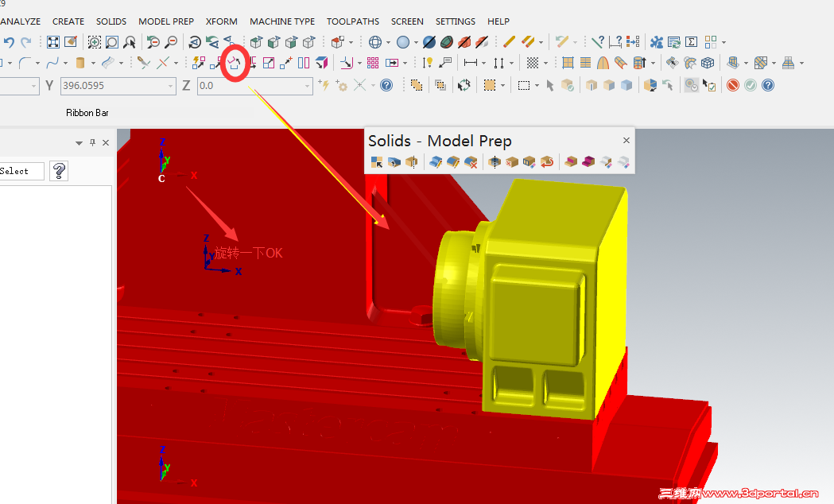Open the XFORM menu
834x504 pixels.
pos(221,21)
